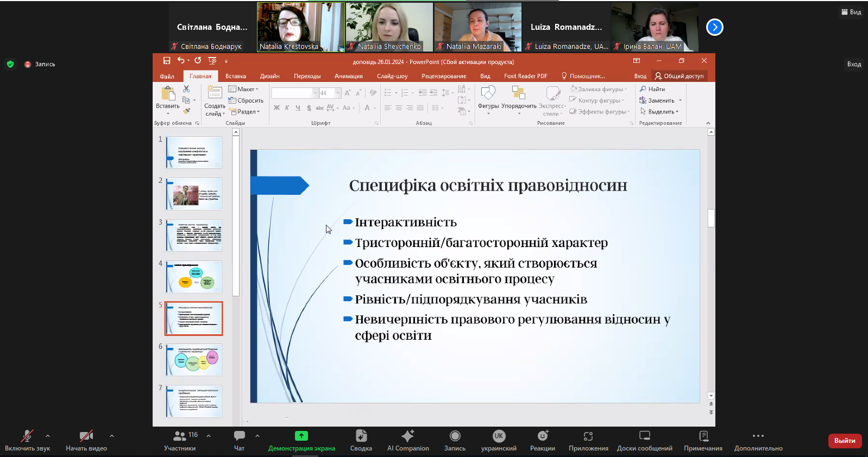
Task: Select slide 4 thumbnail
Action: tap(194, 277)
